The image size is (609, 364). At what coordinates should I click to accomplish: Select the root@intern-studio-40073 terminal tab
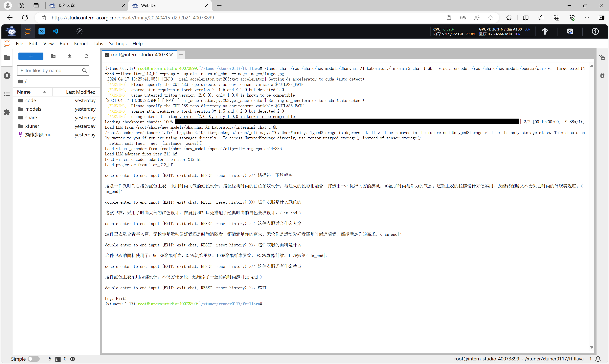pos(139,55)
